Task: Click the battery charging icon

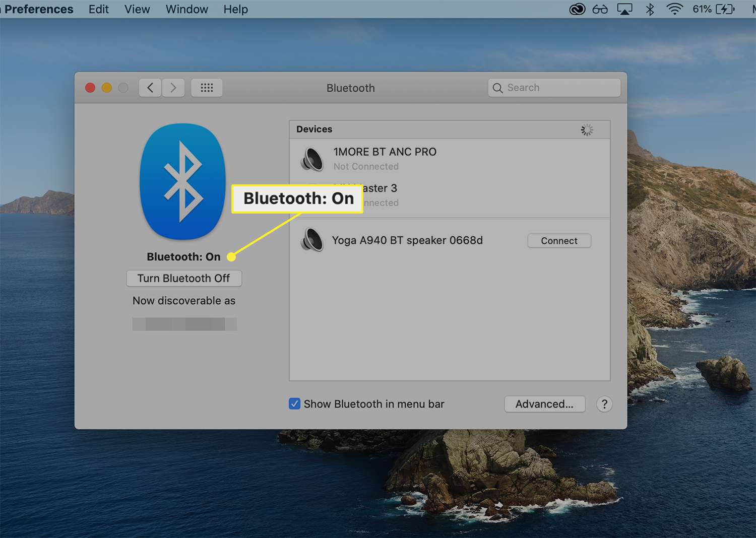Action: pyautogui.click(x=725, y=9)
